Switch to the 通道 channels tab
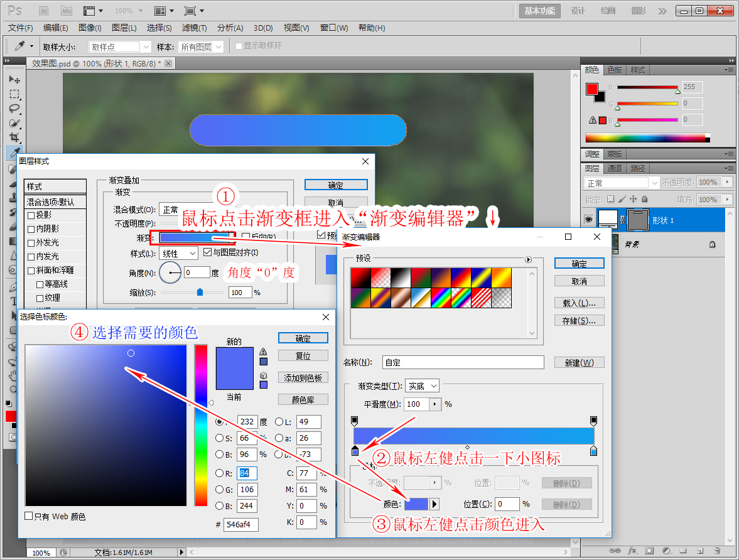The image size is (739, 560). tap(614, 168)
